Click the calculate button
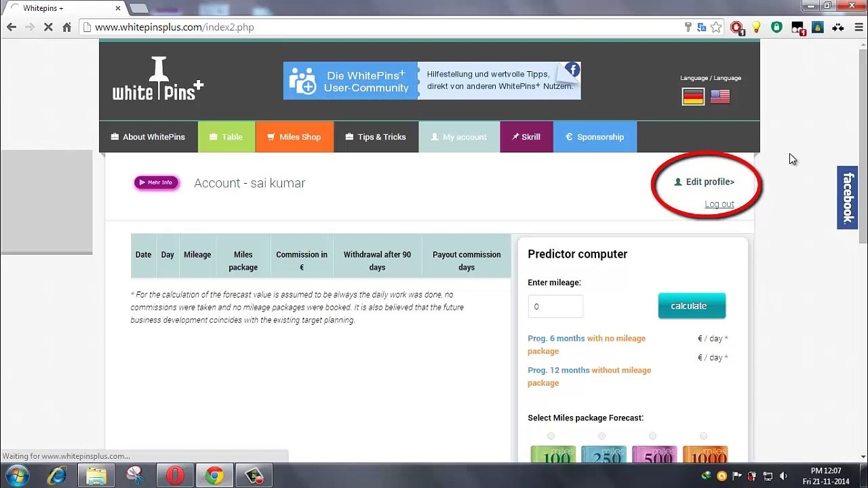This screenshot has width=868, height=488. pyautogui.click(x=692, y=306)
